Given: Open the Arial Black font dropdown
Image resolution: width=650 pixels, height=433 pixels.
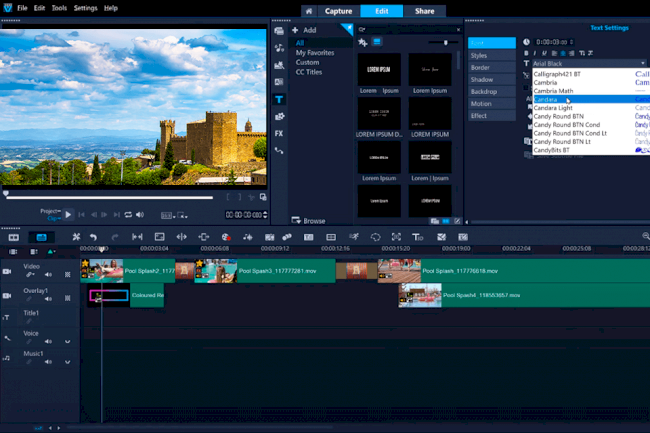Looking at the screenshot, I should click(x=589, y=63).
